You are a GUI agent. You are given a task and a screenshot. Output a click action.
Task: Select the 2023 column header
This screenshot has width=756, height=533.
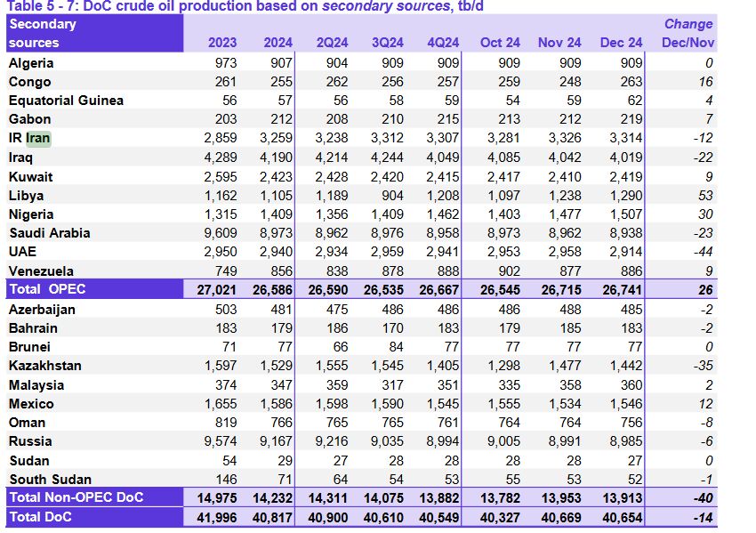click(221, 43)
